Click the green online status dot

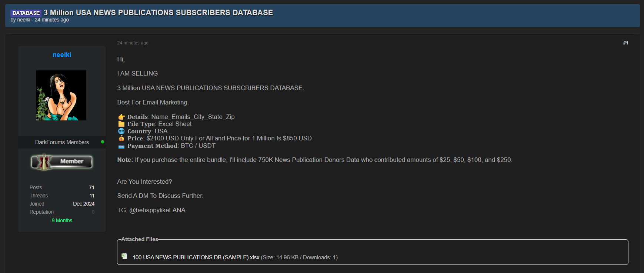[x=103, y=142]
